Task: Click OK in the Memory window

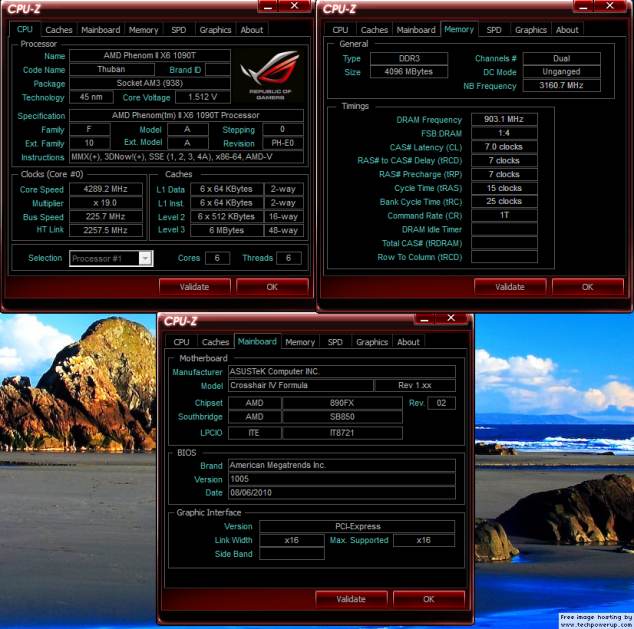Action: coord(588,287)
